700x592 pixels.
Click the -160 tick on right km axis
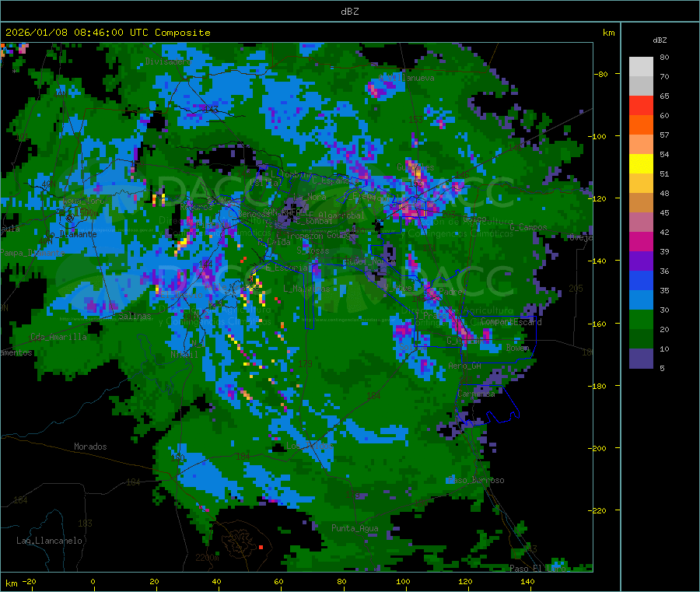tap(599, 324)
